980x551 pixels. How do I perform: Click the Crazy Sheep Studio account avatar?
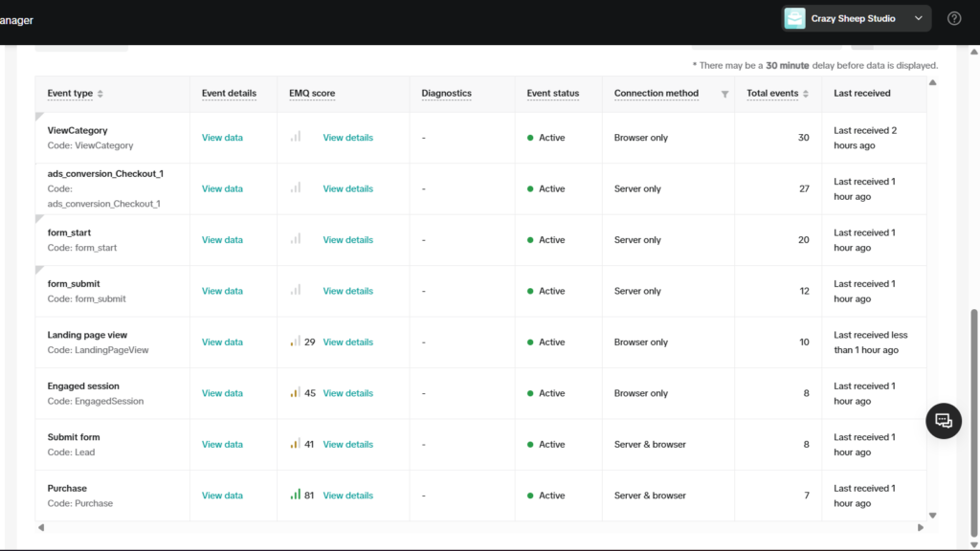point(794,18)
